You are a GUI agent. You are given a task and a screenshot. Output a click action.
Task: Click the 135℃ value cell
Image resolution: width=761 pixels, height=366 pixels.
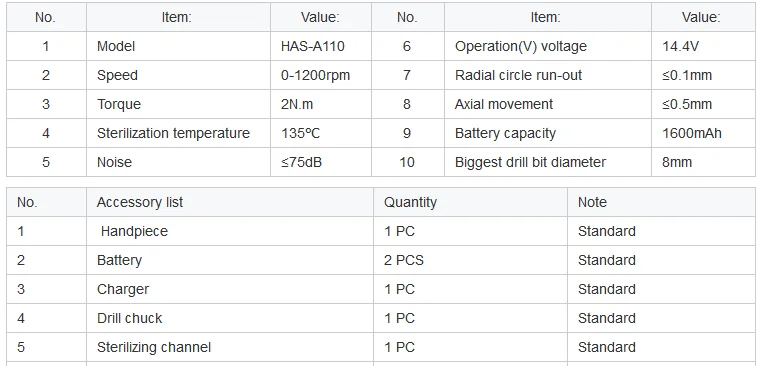(x=321, y=133)
